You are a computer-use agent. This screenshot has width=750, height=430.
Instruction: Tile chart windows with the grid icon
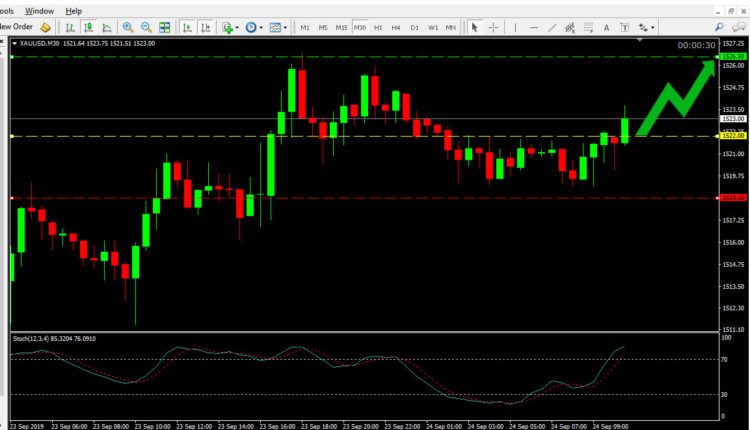(165, 28)
